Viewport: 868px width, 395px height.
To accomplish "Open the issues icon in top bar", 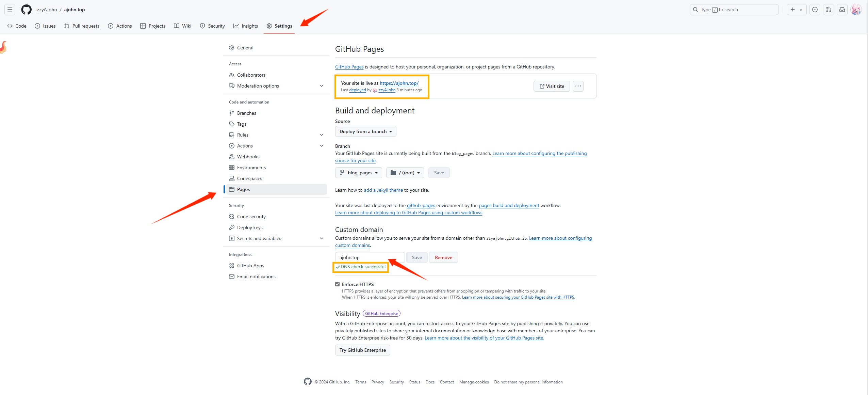I will pyautogui.click(x=815, y=10).
